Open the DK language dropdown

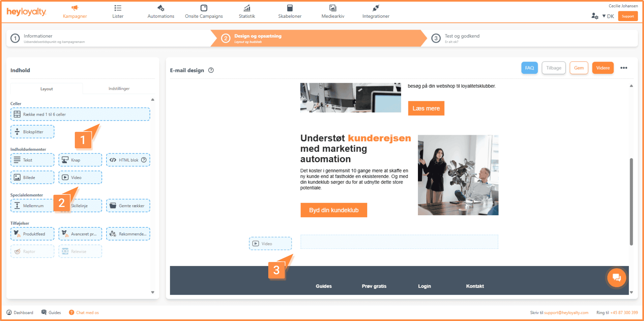point(608,16)
